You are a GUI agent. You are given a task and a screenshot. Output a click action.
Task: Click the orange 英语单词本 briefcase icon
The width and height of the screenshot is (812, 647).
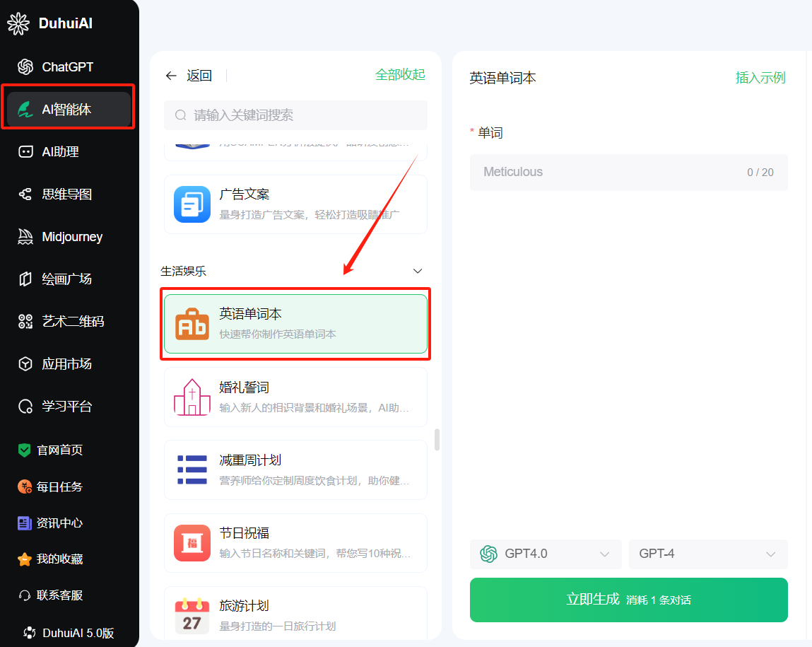pos(192,325)
